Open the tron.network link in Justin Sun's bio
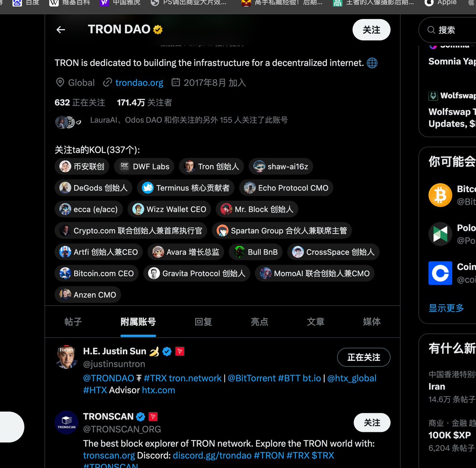This screenshot has width=476, height=468. 195,378
